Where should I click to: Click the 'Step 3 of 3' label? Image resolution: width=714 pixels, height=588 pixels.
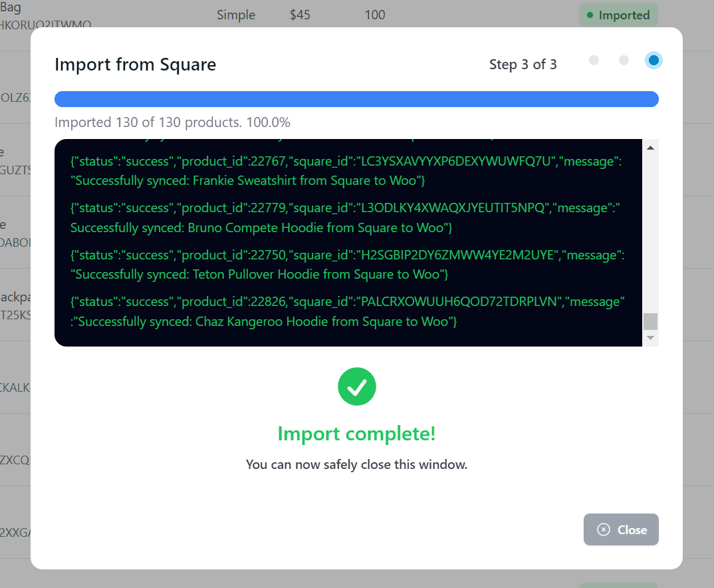523,65
